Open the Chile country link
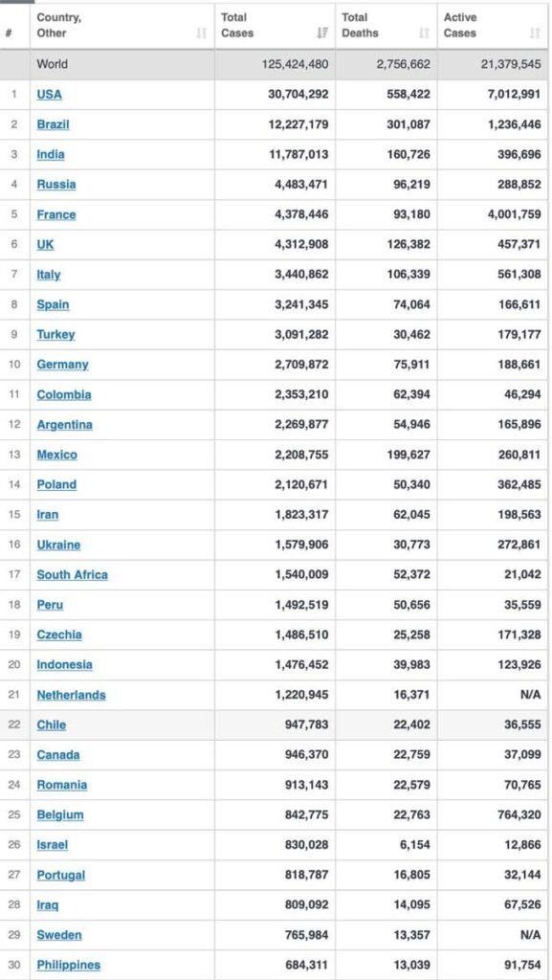 52,724
